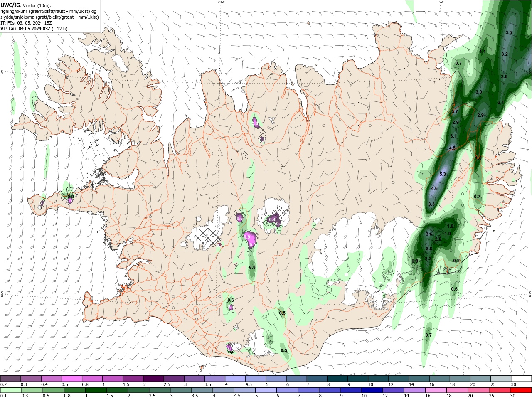Click the 'IT: Fös. 03. 05. 2024 15Z' line

[x=26, y=23]
